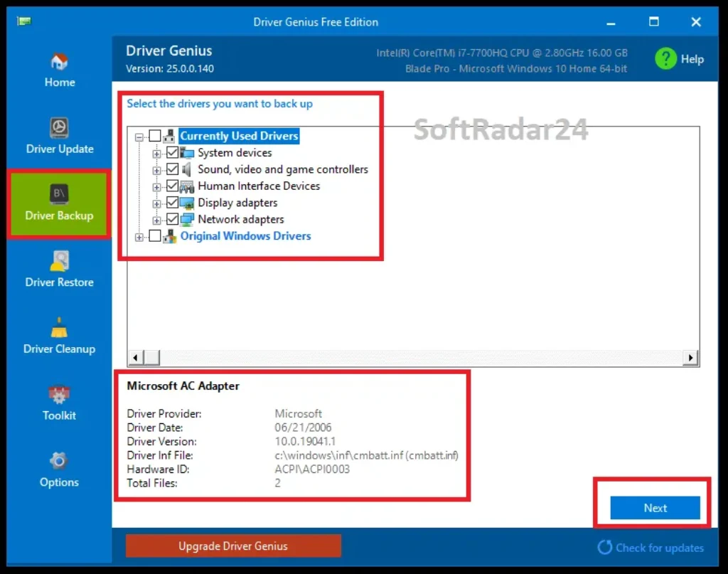
Task: Open the Options section label
Action: (x=59, y=482)
